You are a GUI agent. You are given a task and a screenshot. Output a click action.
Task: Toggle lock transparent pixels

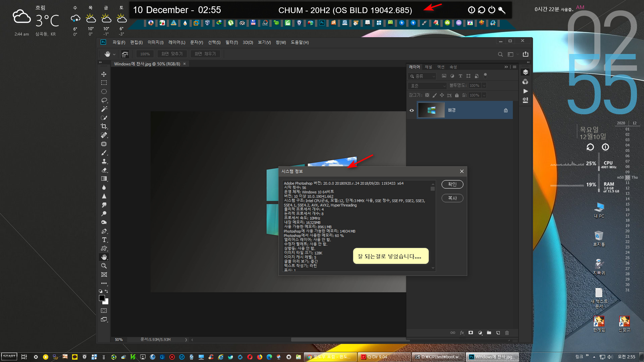(427, 95)
